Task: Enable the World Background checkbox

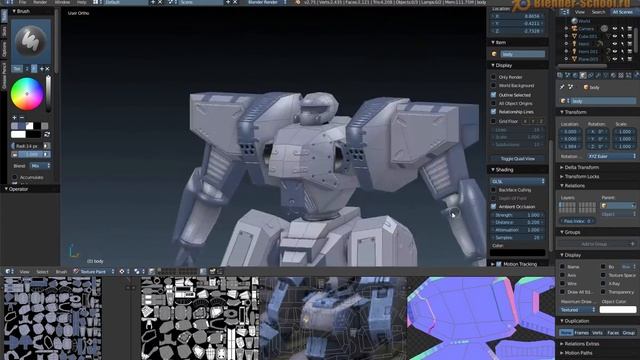Action: 493,85
